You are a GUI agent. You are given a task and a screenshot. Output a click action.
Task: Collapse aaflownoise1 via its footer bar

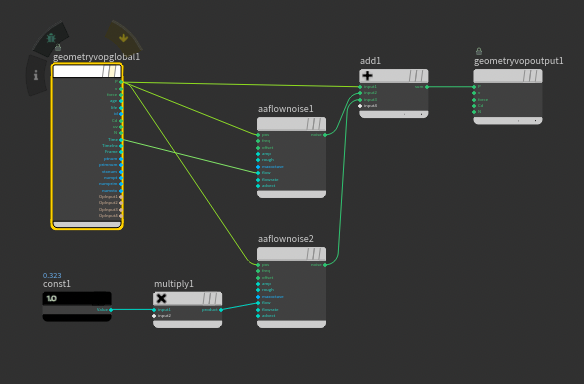click(291, 194)
